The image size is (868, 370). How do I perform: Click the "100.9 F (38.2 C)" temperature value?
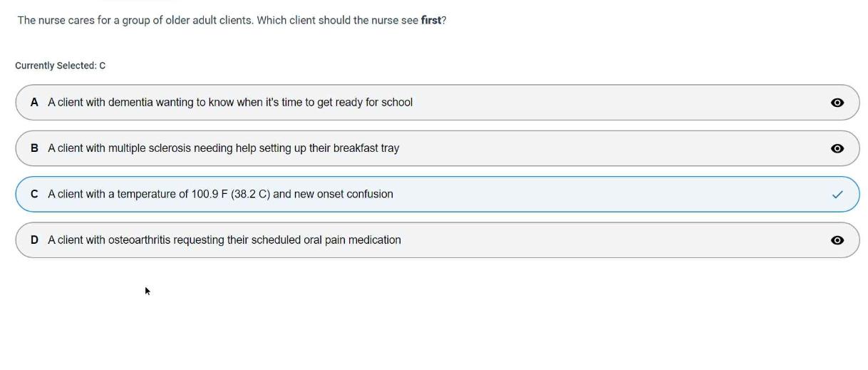(x=231, y=194)
